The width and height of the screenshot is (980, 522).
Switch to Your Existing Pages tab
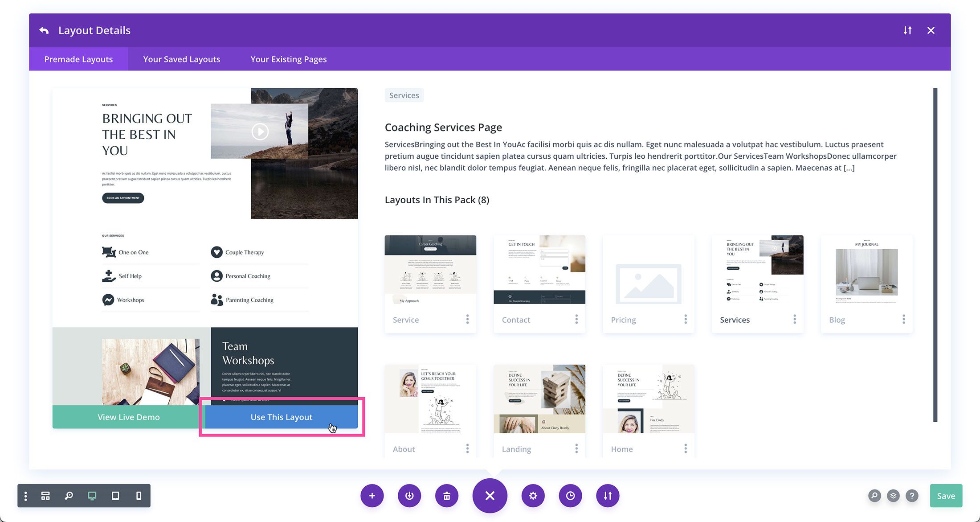coord(288,59)
